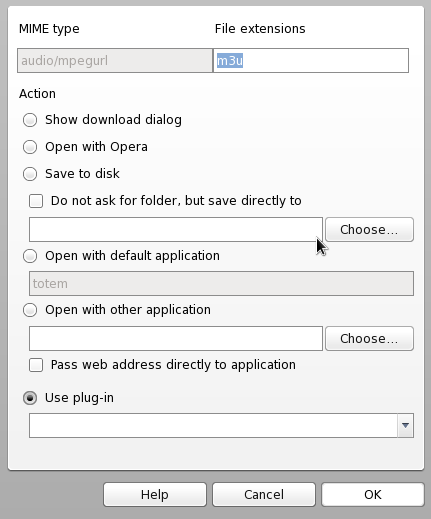This screenshot has width=431, height=519.
Task: Select Save to disk action
Action: tap(30, 174)
